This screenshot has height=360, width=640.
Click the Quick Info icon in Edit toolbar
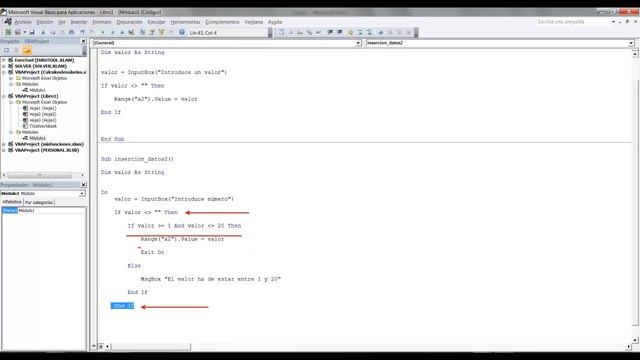tap(300, 32)
